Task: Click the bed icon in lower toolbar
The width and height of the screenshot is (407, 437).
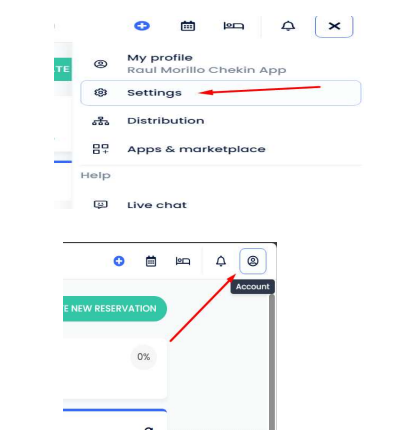Action: point(183,261)
